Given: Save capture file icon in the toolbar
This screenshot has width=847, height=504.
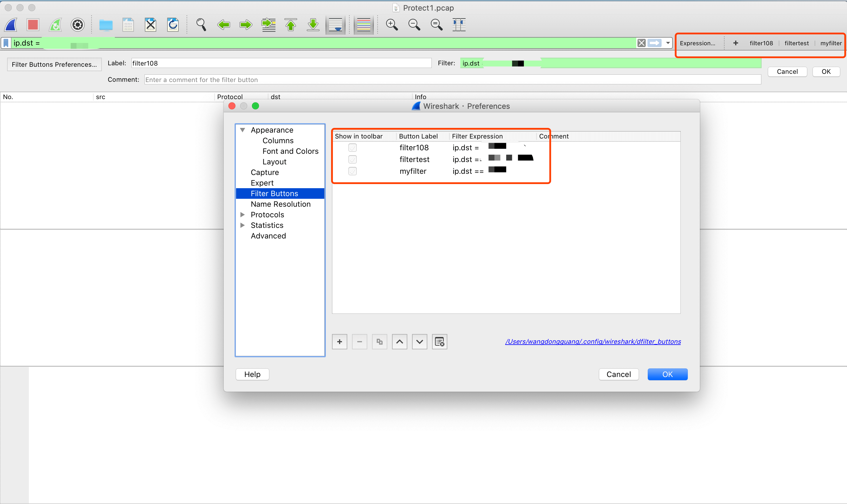Looking at the screenshot, I should tap(128, 25).
